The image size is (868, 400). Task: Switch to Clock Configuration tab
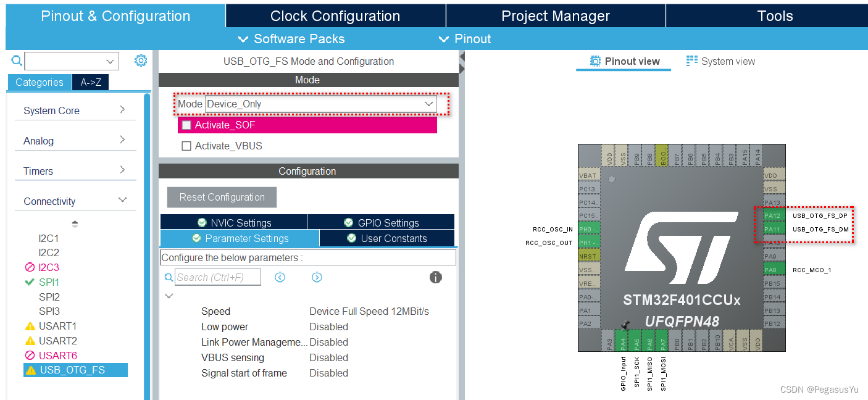[x=335, y=16]
